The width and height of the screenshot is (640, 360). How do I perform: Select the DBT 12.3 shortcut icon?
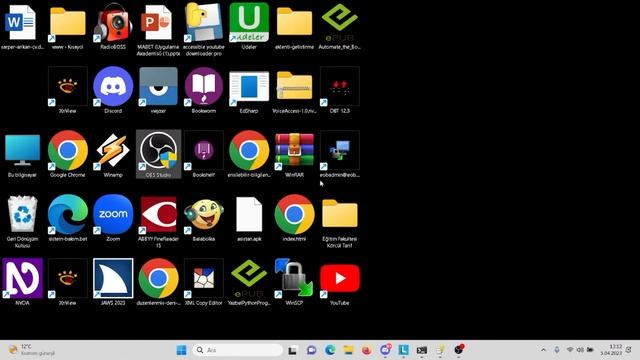[340, 87]
